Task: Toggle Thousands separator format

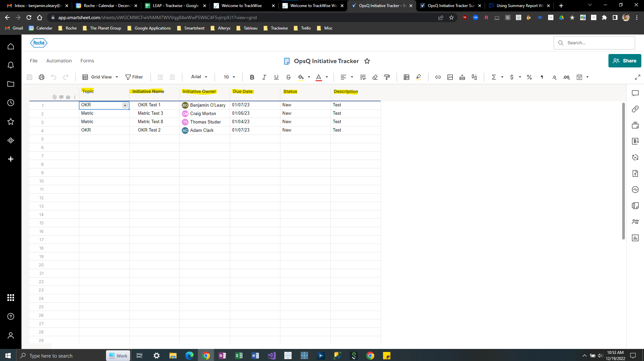Action: (542, 77)
